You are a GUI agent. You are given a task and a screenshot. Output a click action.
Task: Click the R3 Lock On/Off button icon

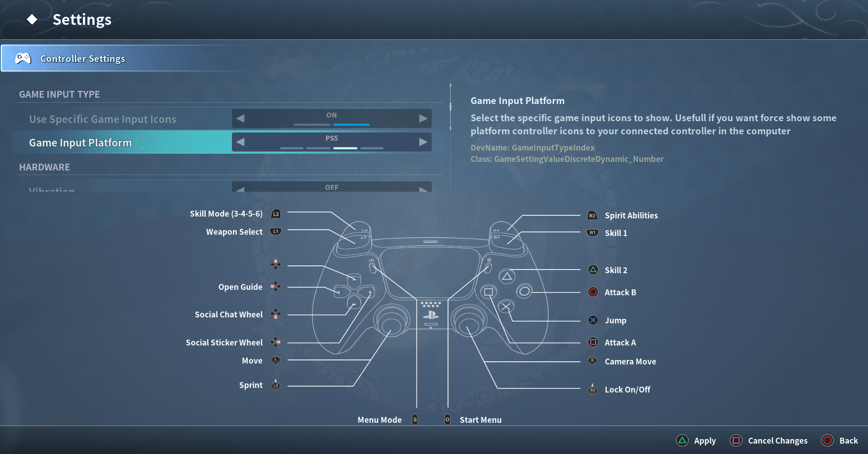click(x=592, y=389)
